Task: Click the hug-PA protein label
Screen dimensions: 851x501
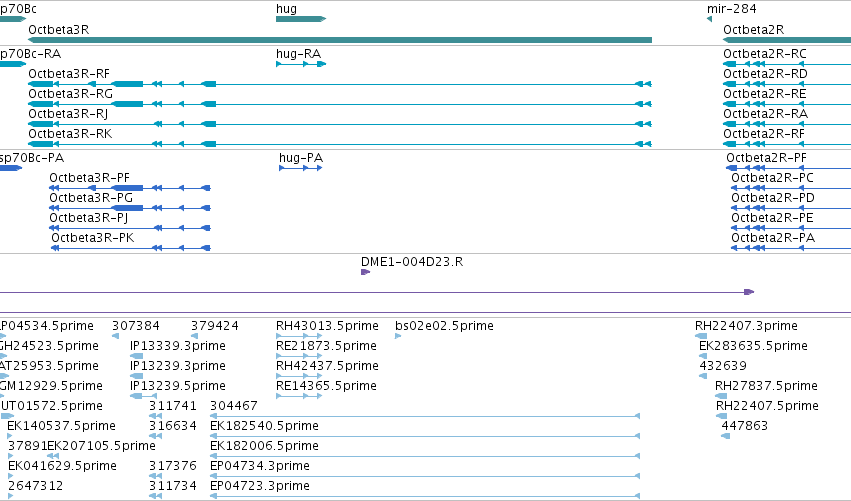Action: click(x=301, y=158)
